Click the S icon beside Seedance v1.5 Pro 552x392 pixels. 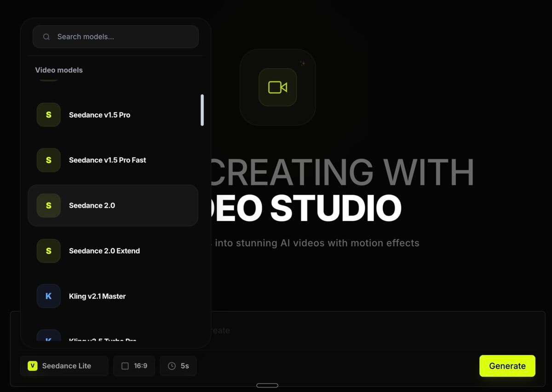click(49, 115)
